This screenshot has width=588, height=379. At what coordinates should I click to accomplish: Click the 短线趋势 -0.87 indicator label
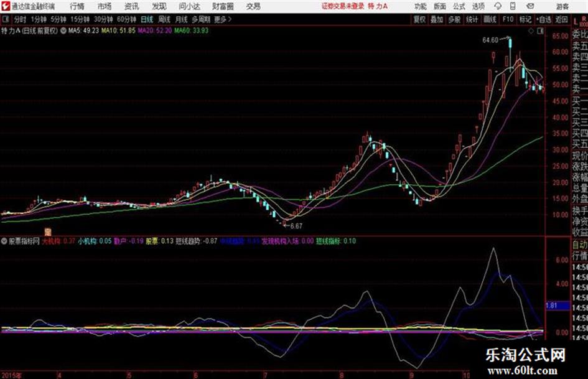[197, 241]
